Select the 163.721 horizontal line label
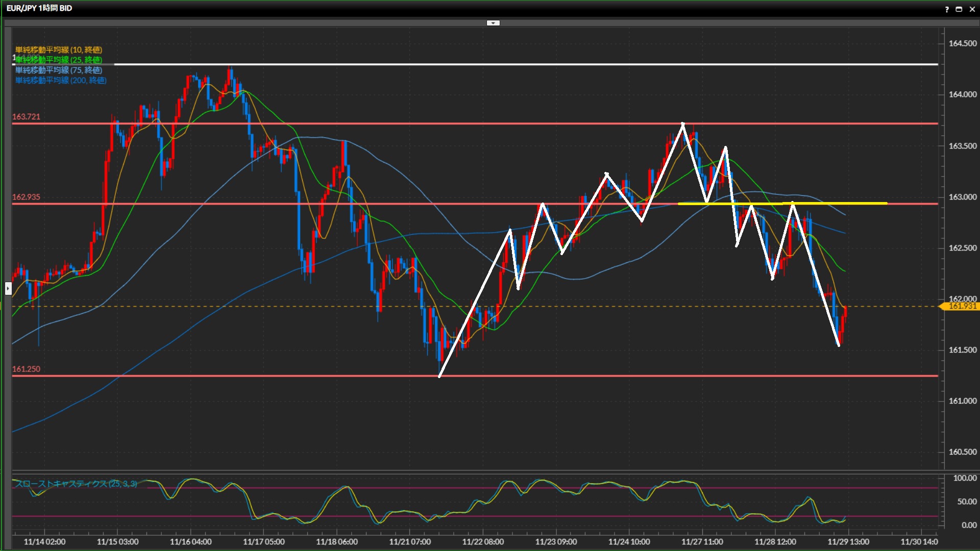980x551 pixels. point(26,116)
